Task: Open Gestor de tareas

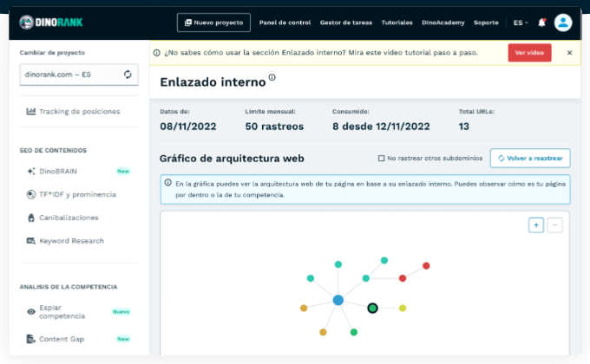Action: coord(346,23)
